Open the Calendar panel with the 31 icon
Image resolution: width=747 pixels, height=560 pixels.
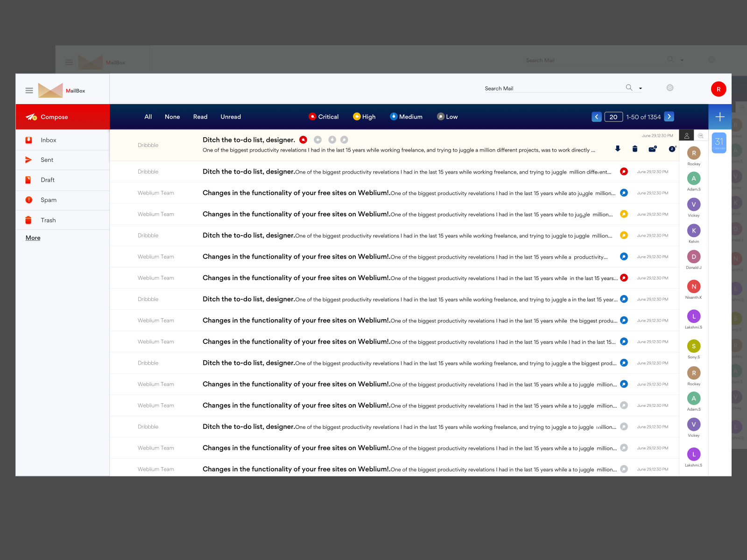pyautogui.click(x=719, y=143)
